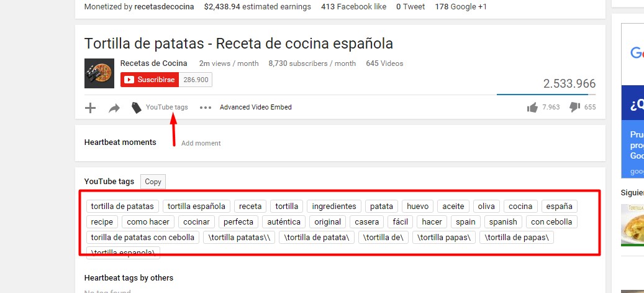The image size is (644, 293).
Task: Click the 286.900 subscriber count box
Action: pos(196,80)
